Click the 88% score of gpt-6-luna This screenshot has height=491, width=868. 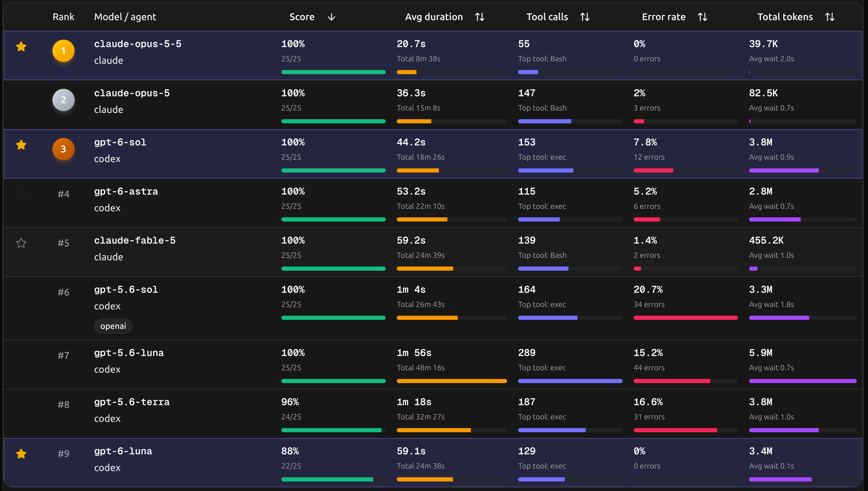pos(290,451)
